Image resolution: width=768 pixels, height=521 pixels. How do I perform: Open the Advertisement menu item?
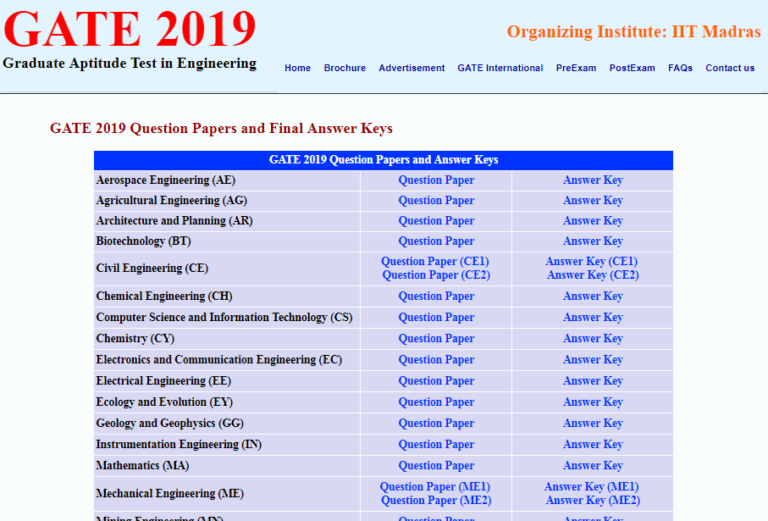point(411,68)
